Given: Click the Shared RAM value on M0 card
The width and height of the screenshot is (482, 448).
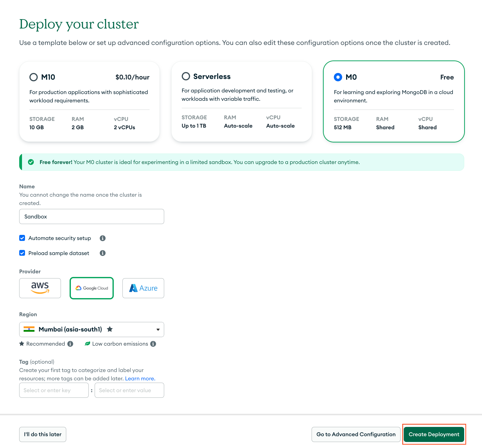Looking at the screenshot, I should pyautogui.click(x=385, y=127).
